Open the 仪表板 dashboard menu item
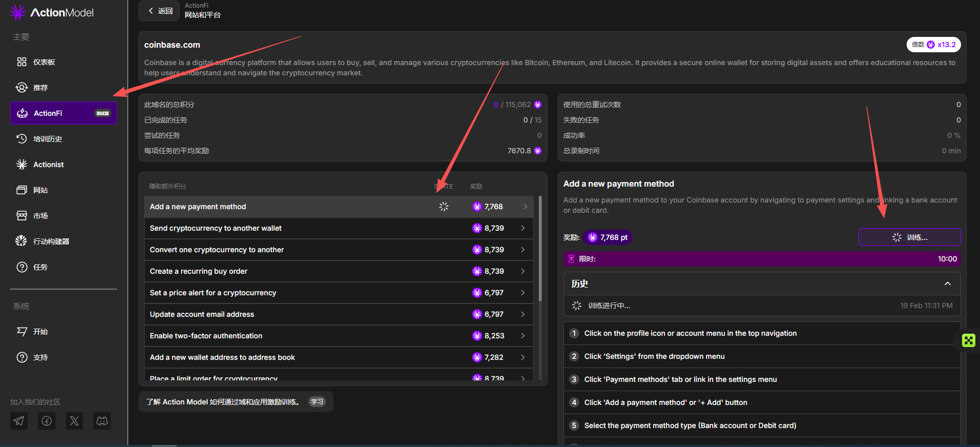The width and height of the screenshot is (980, 447). click(x=44, y=62)
